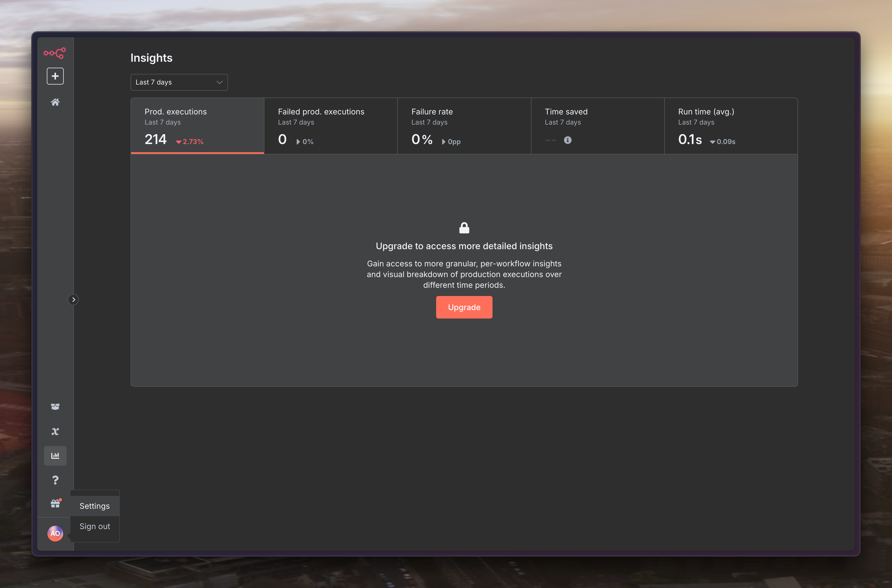Open the What's New gift icon
892x588 pixels.
(55, 504)
